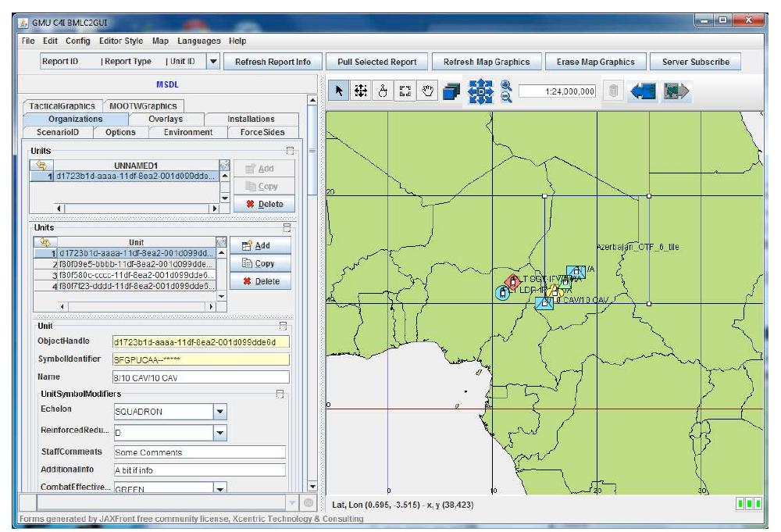The image size is (781, 532).
Task: Open the File menu
Action: [x=28, y=41]
